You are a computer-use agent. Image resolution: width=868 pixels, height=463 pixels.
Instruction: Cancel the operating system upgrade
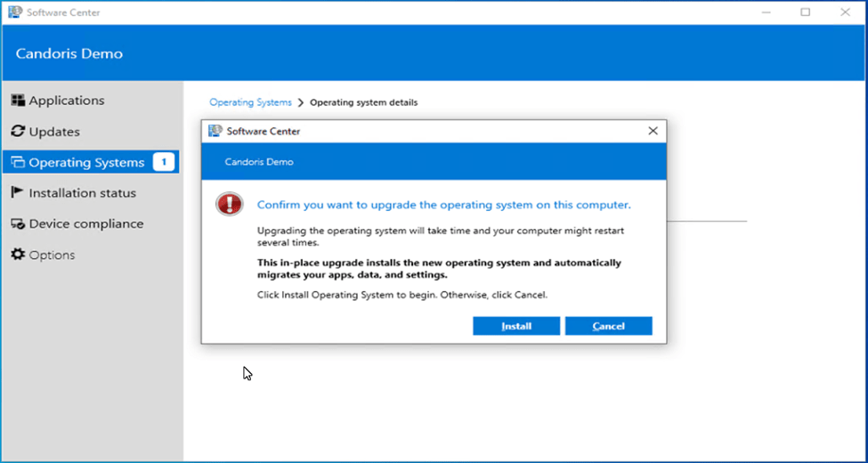tap(608, 326)
